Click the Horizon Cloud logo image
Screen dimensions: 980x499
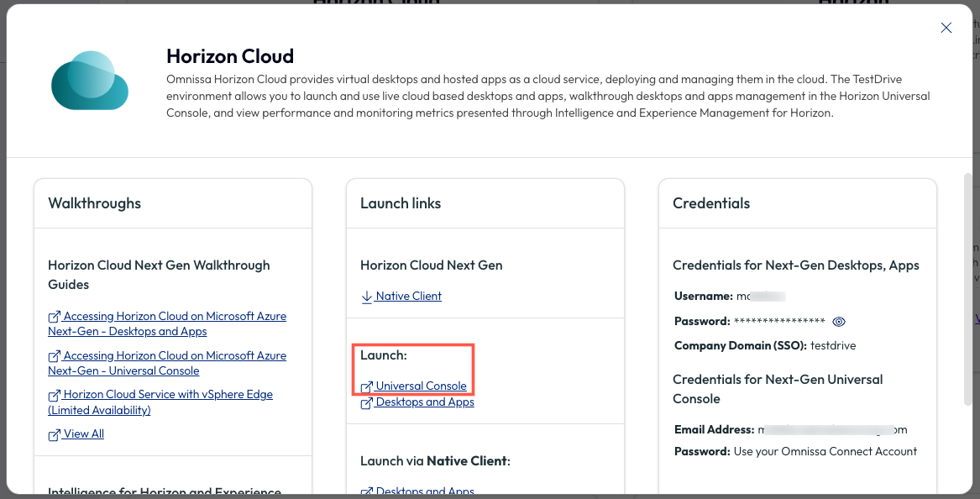click(x=90, y=81)
